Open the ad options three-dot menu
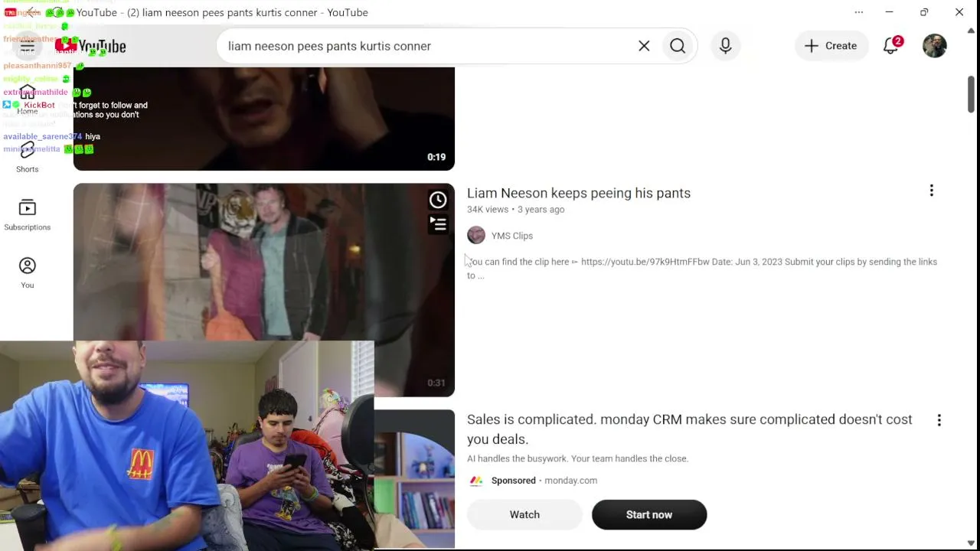The height and width of the screenshot is (551, 980). [939, 420]
